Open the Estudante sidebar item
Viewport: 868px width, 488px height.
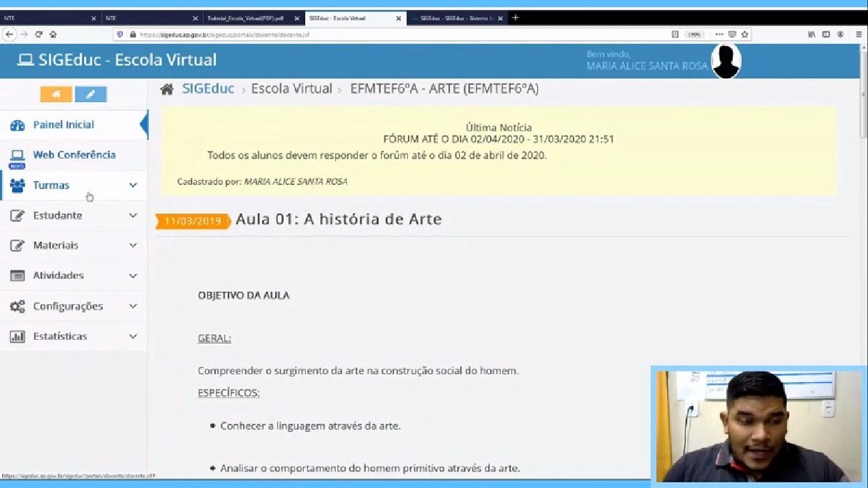click(x=73, y=216)
